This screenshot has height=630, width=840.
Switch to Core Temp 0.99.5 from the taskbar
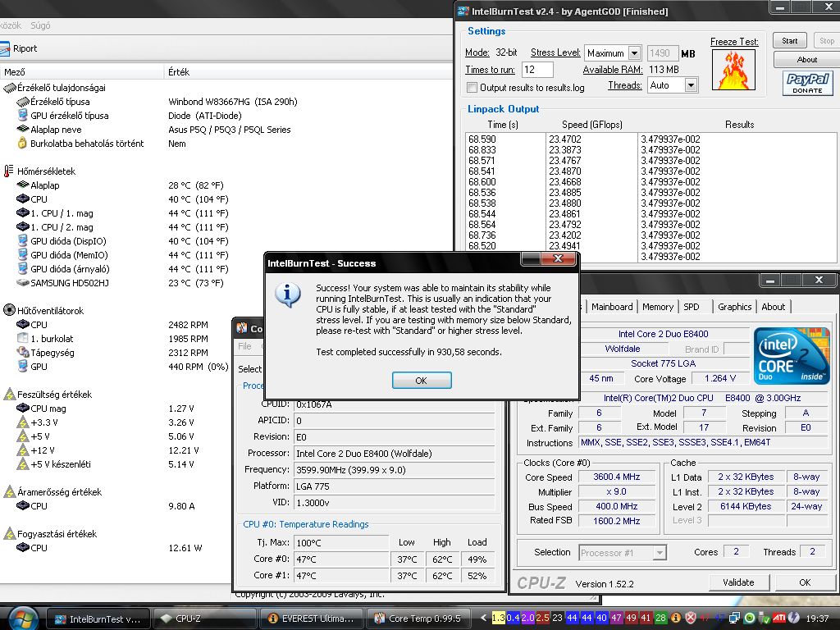pos(418,619)
